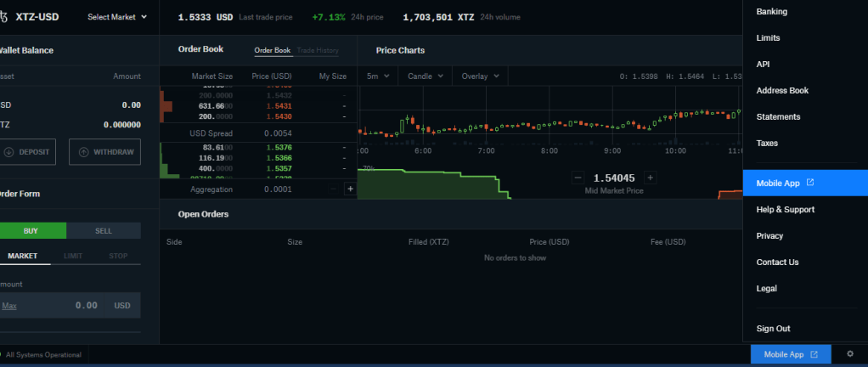Switch to the Trade History tab
The height and width of the screenshot is (367, 868).
tap(317, 50)
